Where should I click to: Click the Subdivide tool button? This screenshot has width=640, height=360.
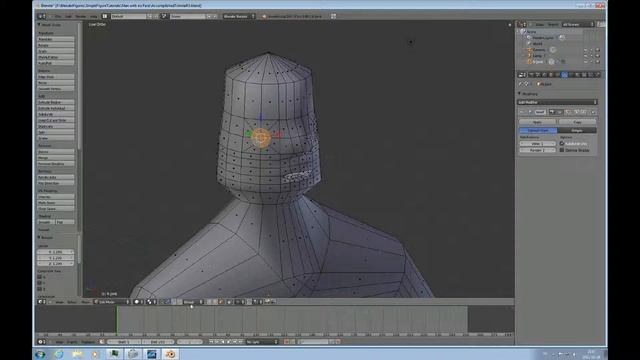[x=56, y=114]
